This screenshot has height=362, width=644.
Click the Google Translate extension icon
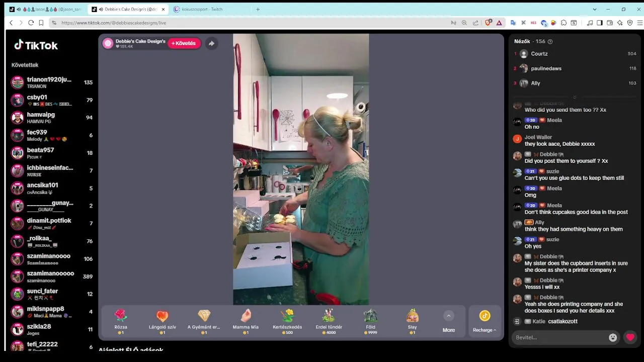[513, 23]
